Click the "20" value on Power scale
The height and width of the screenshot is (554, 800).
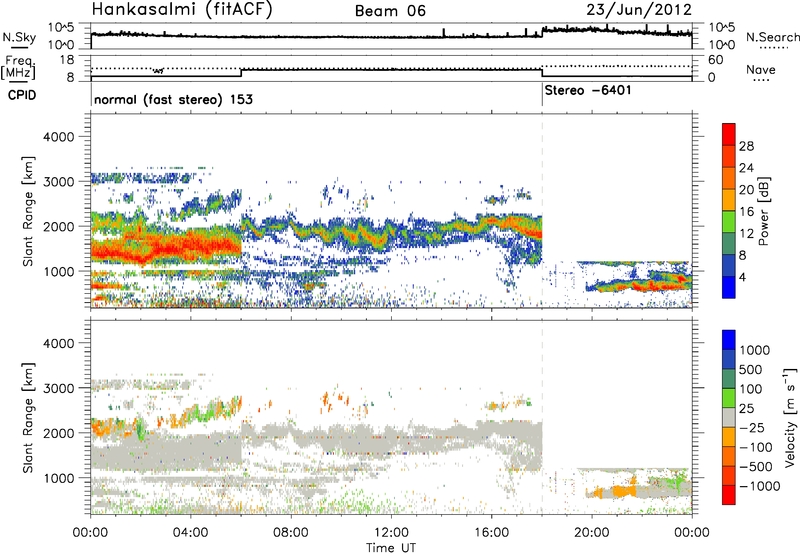[x=746, y=190]
